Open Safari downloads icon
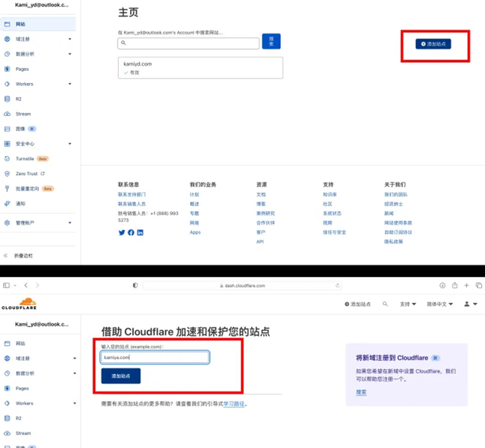Screen dimensions: 485x448 point(442,285)
